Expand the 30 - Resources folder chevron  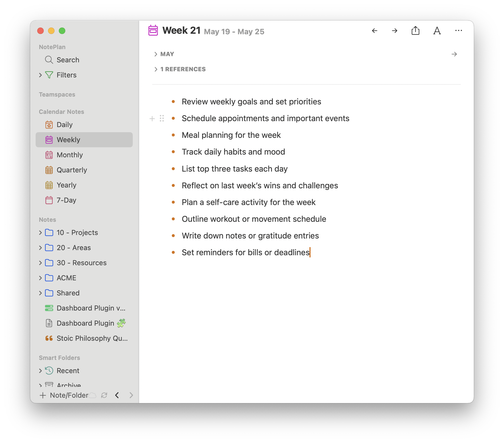tap(40, 263)
